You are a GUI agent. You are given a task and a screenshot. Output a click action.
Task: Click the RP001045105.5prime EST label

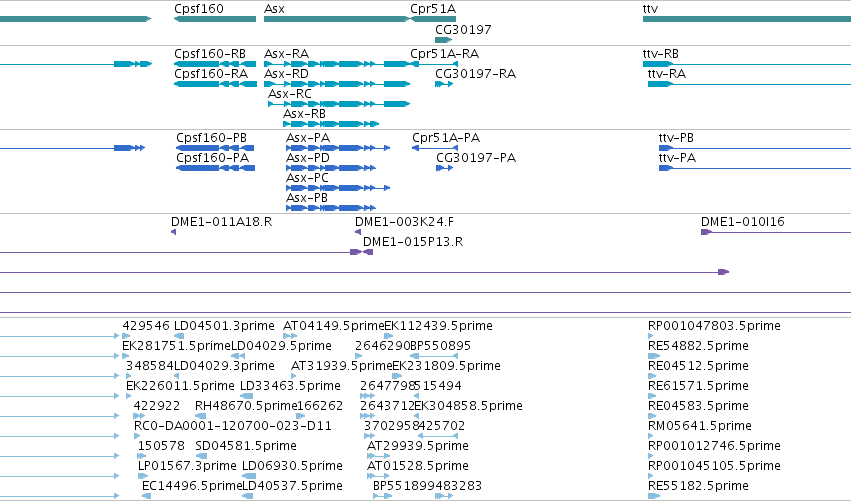(714, 467)
